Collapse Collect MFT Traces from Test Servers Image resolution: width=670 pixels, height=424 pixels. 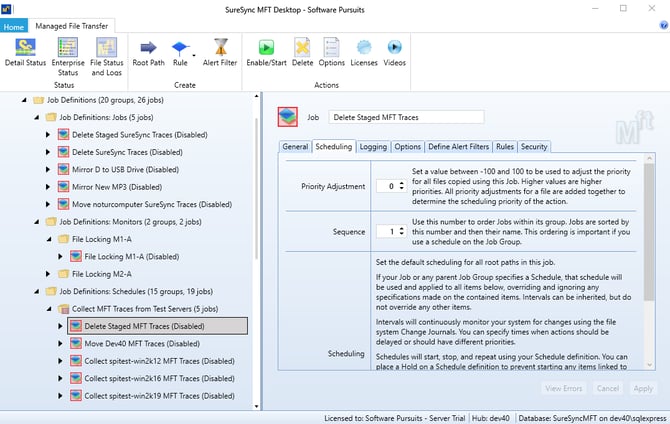[49, 309]
